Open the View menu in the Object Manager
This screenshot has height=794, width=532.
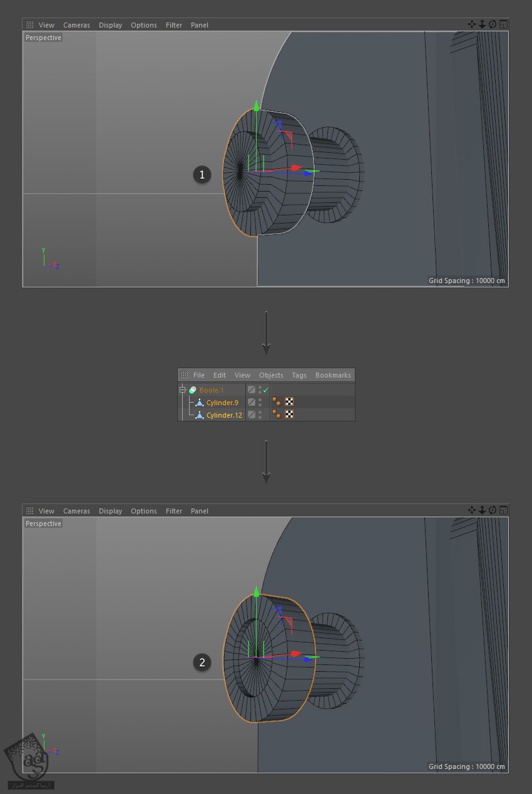(242, 375)
